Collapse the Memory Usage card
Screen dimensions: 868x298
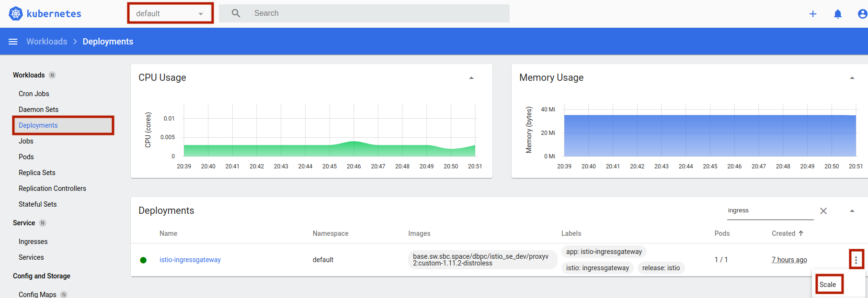(852, 78)
